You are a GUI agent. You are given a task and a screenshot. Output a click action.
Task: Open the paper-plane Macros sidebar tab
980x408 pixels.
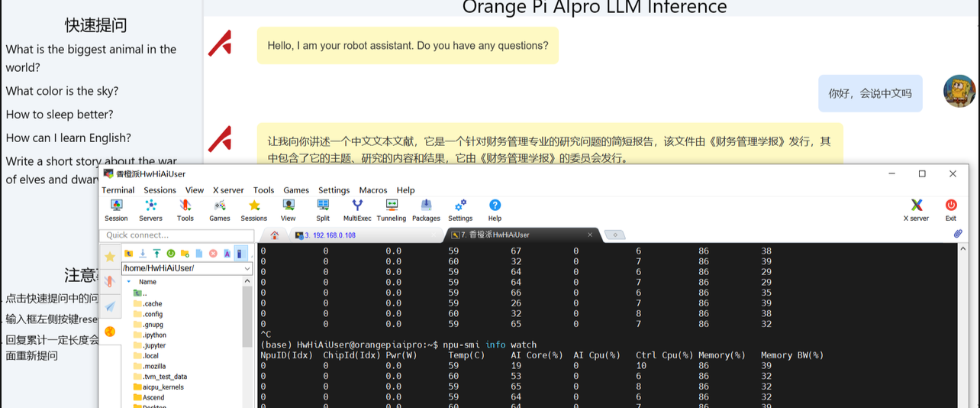(x=110, y=306)
